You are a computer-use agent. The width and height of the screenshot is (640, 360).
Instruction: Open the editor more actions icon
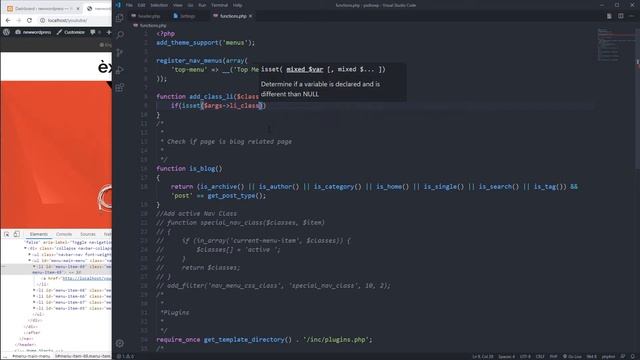pyautogui.click(x=632, y=16)
